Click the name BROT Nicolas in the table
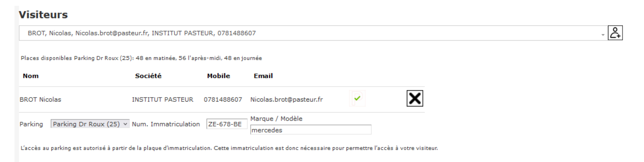This screenshot has width=644, height=162. point(40,100)
